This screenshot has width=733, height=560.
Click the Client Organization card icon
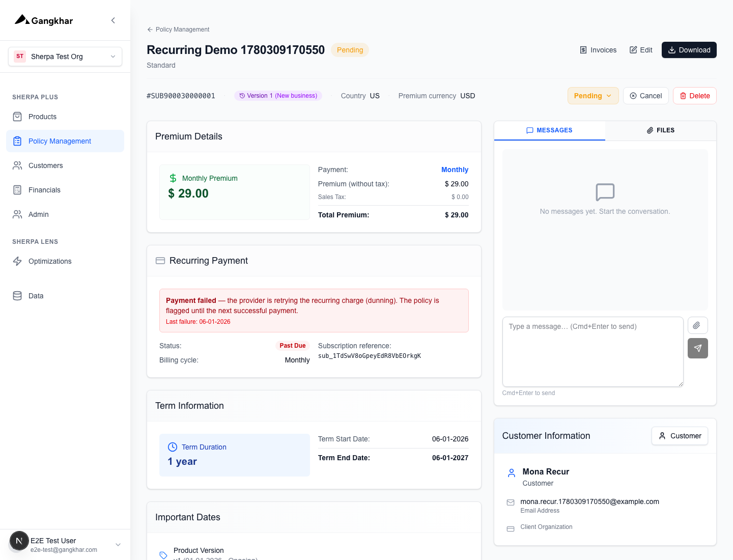click(x=511, y=529)
